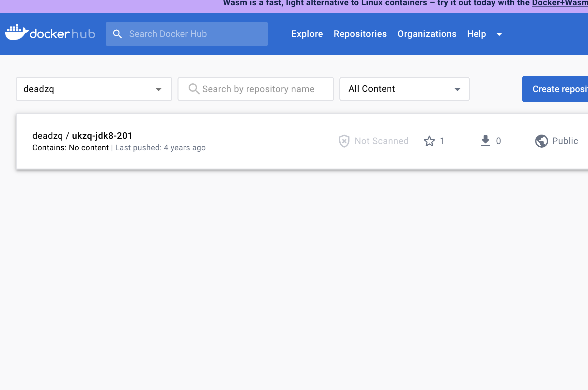Click the star count 1
The width and height of the screenshot is (588, 390).
442,141
